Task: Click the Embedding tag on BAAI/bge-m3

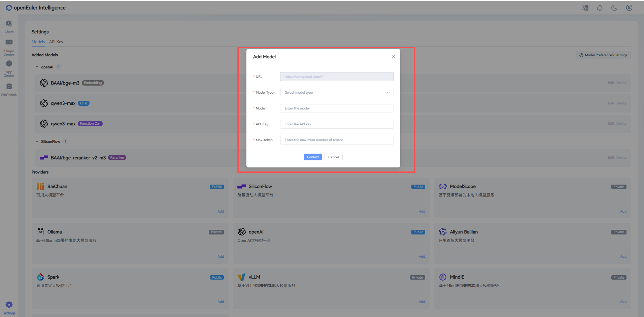Action: pyautogui.click(x=93, y=83)
